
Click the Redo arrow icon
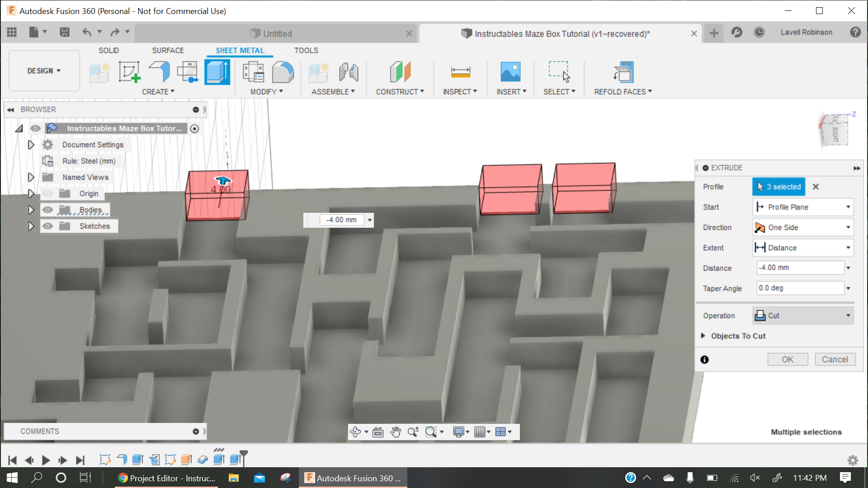point(115,32)
